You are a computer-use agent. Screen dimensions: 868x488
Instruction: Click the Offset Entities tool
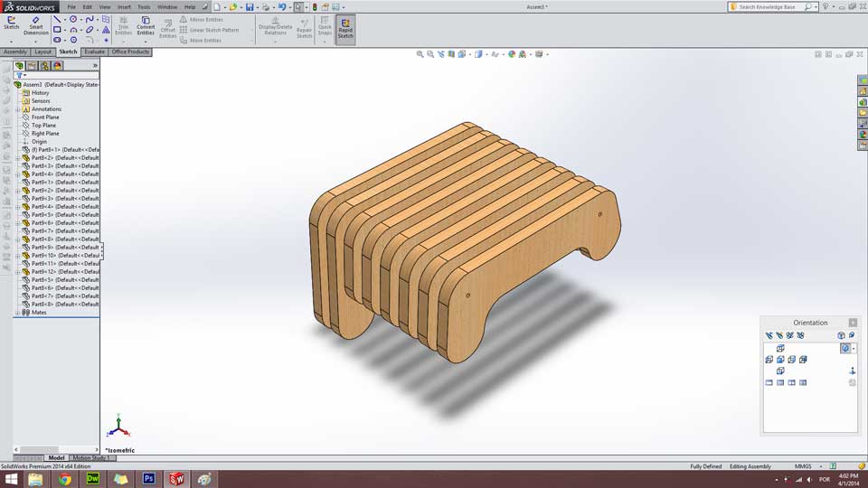[x=168, y=28]
